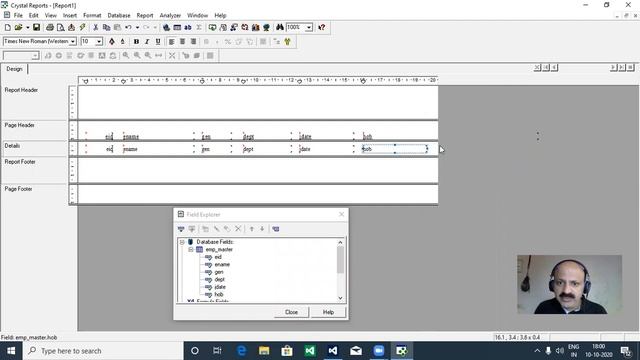Open File Explorer from the taskbar
Screen dimensions: 640x360
click(x=264, y=351)
